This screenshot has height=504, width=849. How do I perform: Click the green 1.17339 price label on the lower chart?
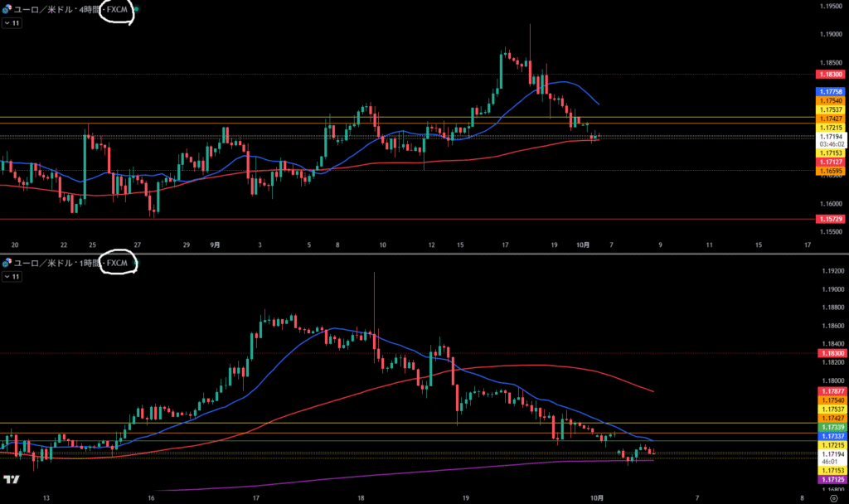coord(831,427)
